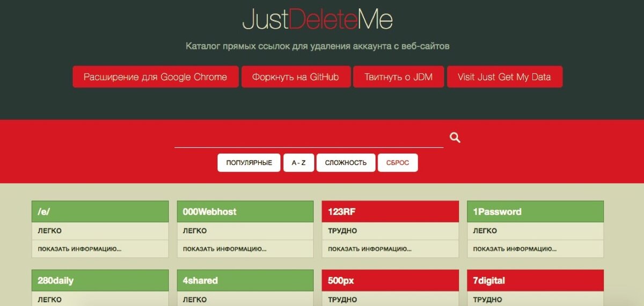Screen dimensions: 644x306
Task: Click ТРУДНО label on 123RF card
Action: click(342, 231)
